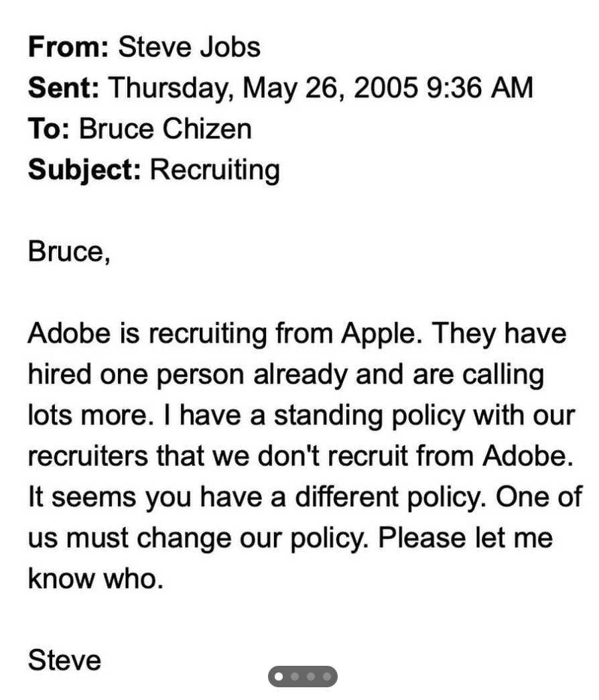Click the recipient name Bruce Chizen
The image size is (599, 700).
point(165,128)
